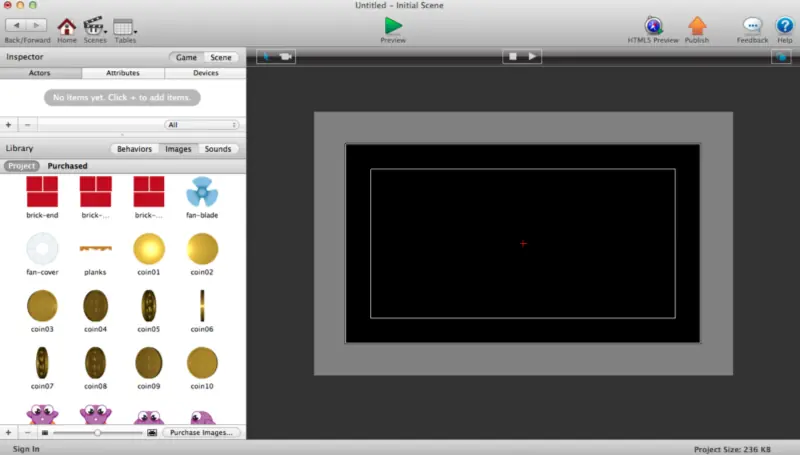
Task: Launch HTML5 Preview
Action: (x=653, y=30)
